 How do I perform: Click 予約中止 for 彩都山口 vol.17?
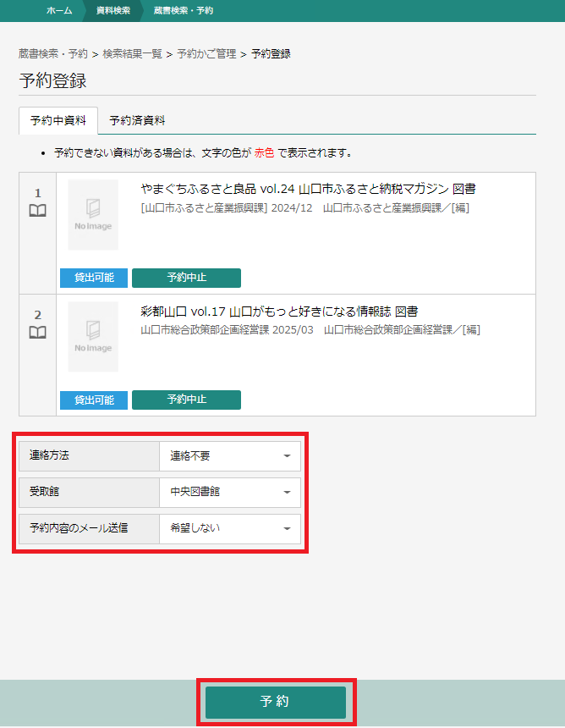[x=186, y=400]
